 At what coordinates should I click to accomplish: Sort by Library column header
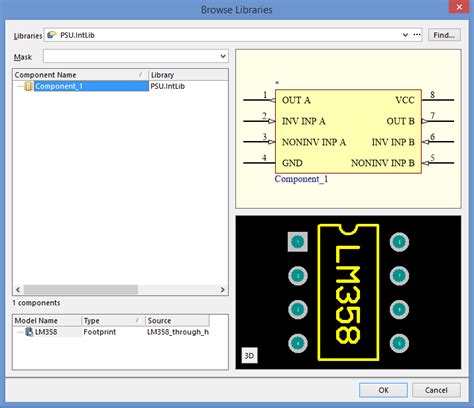tap(188, 75)
